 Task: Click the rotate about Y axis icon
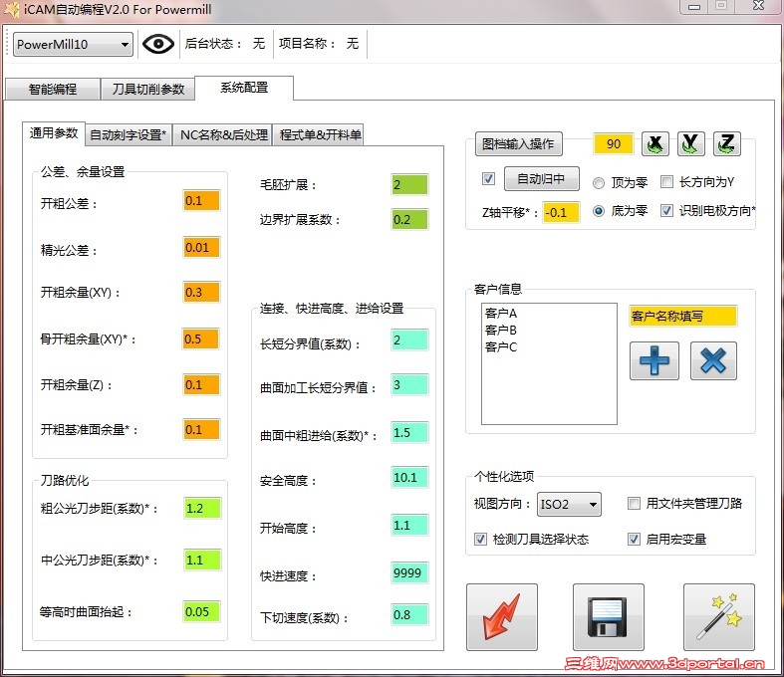(x=691, y=144)
